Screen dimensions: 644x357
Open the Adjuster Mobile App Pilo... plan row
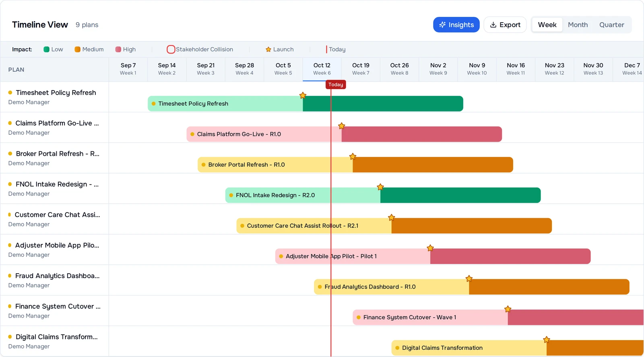pyautogui.click(x=54, y=250)
